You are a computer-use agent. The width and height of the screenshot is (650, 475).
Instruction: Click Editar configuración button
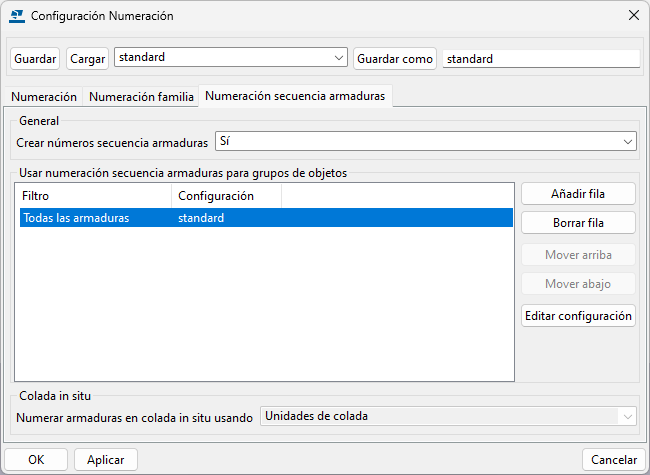[x=578, y=316]
